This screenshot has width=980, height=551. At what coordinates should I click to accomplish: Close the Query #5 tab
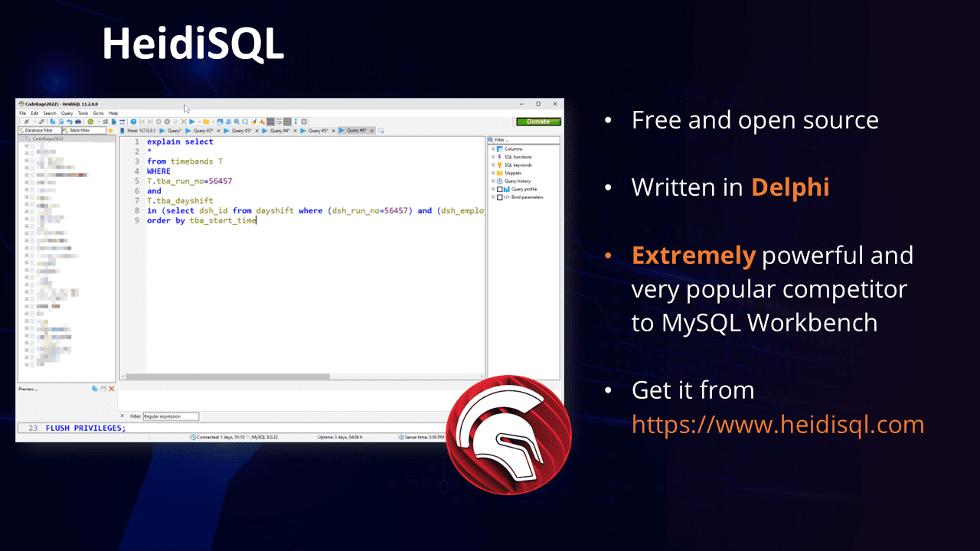(334, 131)
